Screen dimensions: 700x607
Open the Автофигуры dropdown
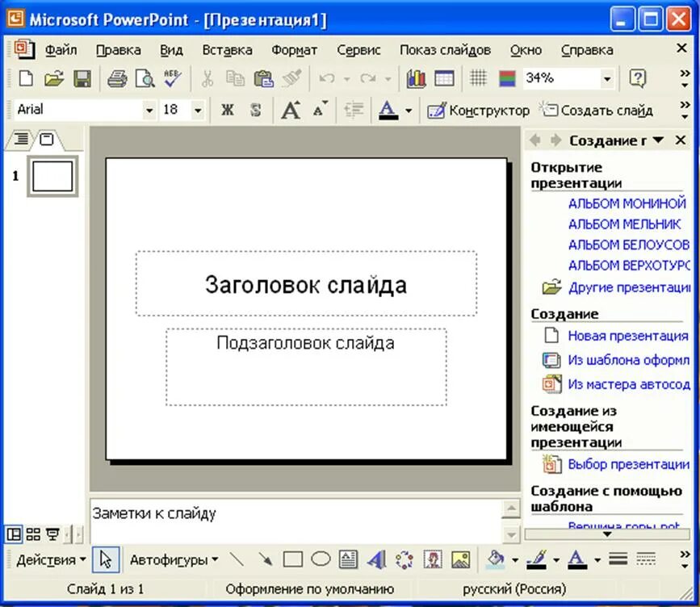(174, 559)
